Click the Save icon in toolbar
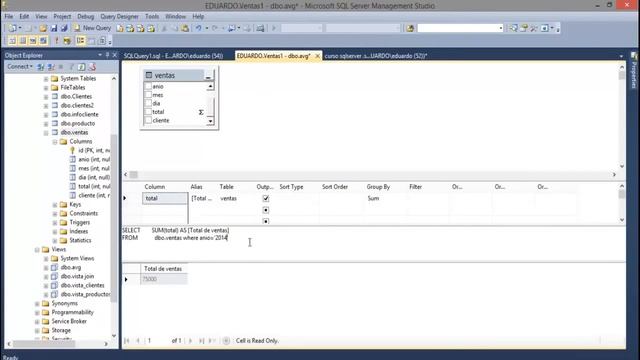Screen dimensions: 640x360 pos(53,28)
